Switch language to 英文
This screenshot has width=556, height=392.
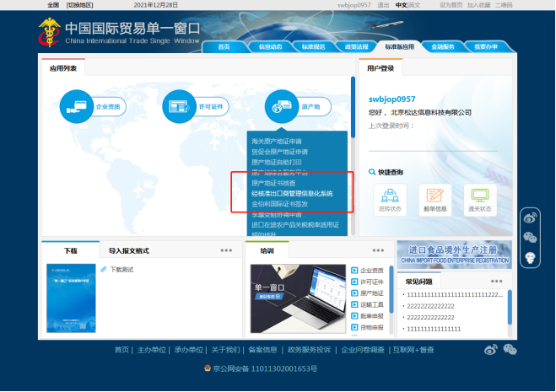click(414, 5)
